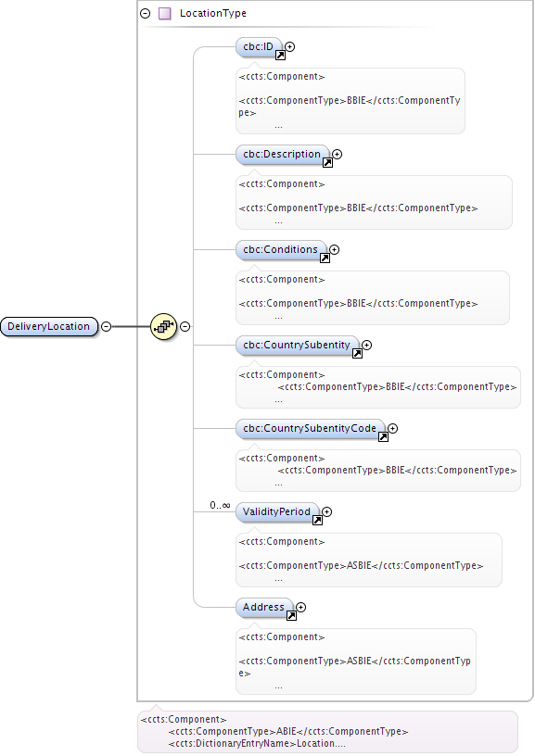Select the DeliveryLocation element node

49,326
